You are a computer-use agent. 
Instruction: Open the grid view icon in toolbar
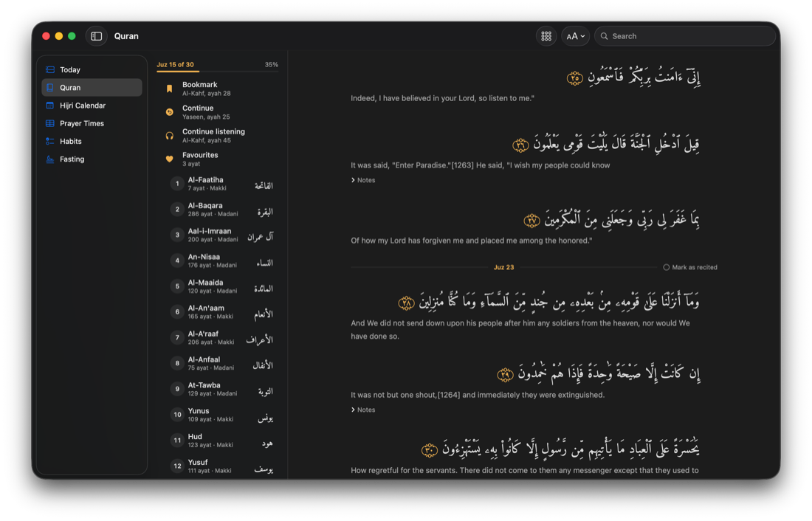(546, 36)
